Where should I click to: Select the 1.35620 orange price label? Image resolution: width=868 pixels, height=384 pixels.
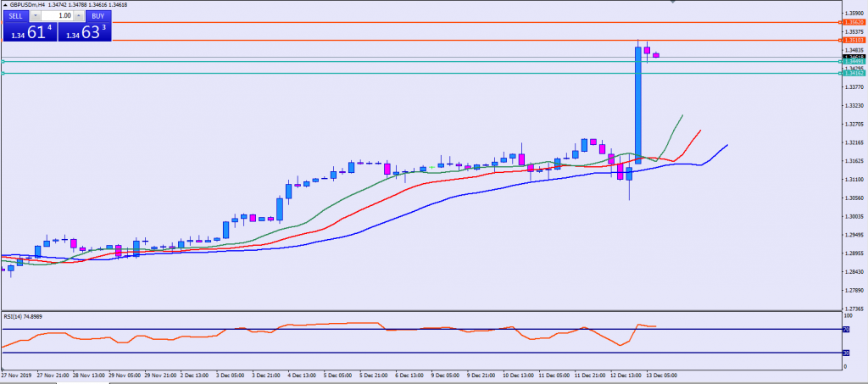[854, 23]
